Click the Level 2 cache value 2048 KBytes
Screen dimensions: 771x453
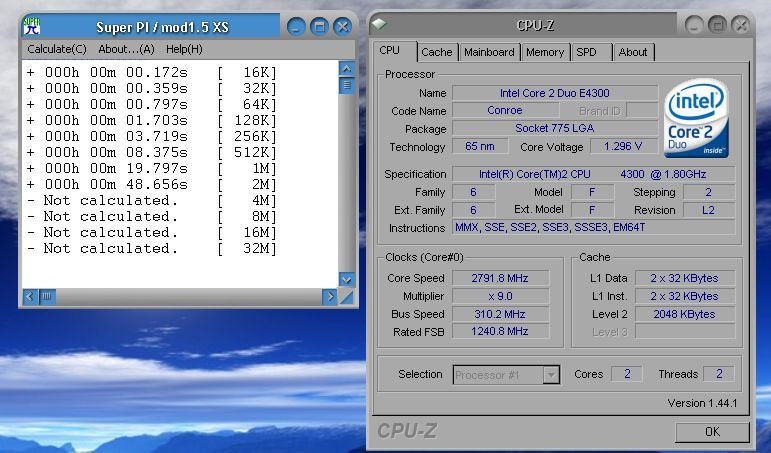[684, 314]
